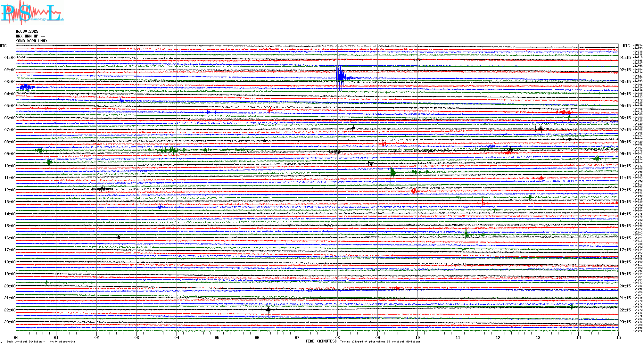Click minute tick 08 on bottom axis
The image size is (644, 346).
(x=337, y=338)
